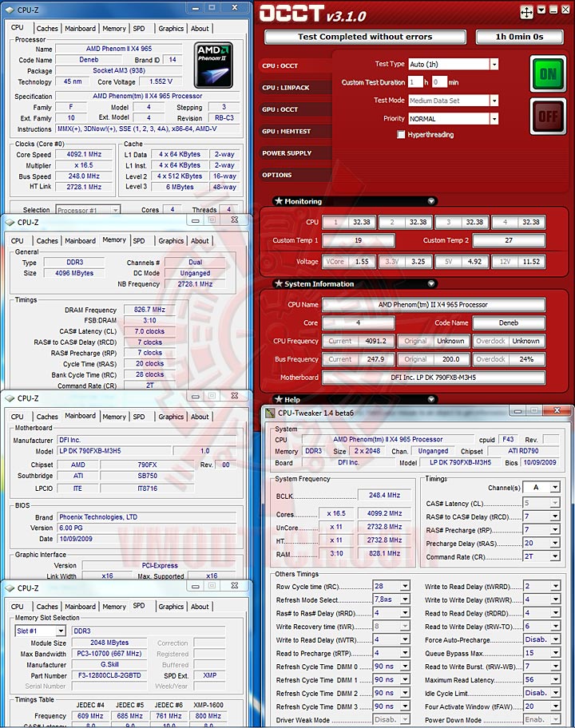Select the GPU : MEMTEST tab
Viewport: 575px width, 728px height.
pos(294,132)
